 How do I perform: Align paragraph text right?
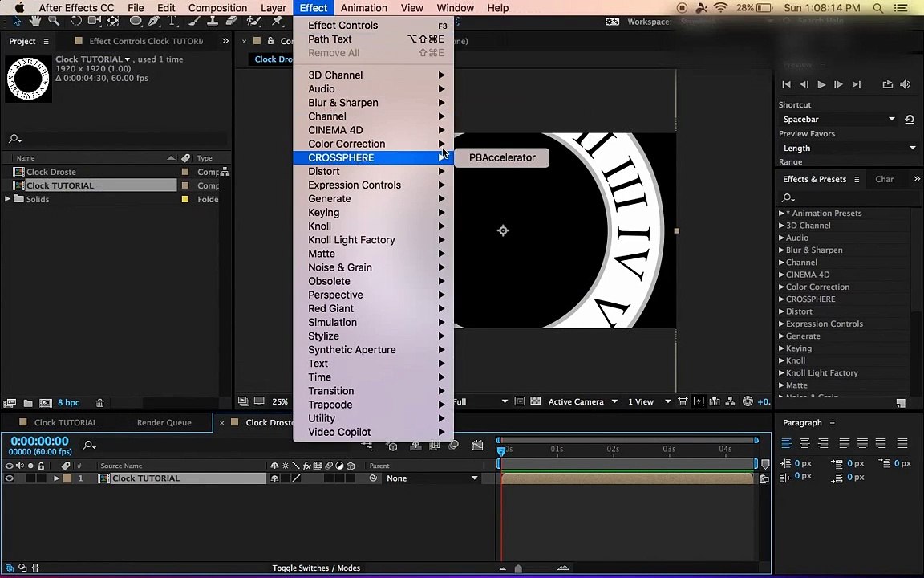pyautogui.click(x=823, y=443)
